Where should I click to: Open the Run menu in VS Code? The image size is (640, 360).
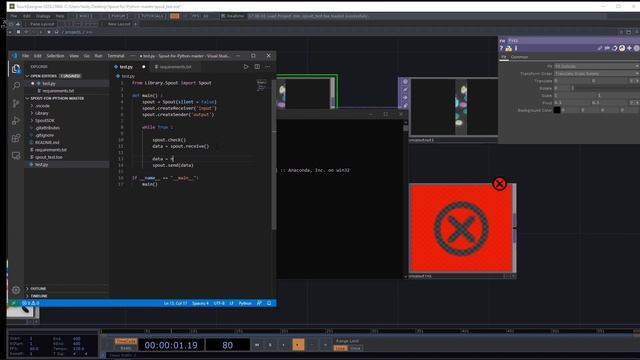98,56
